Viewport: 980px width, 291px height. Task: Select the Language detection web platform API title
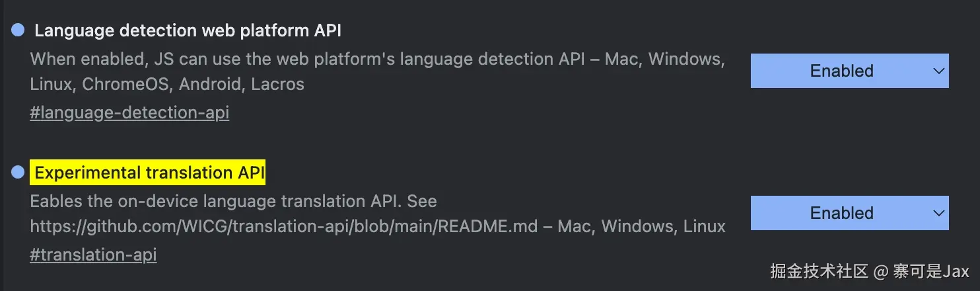(x=188, y=30)
